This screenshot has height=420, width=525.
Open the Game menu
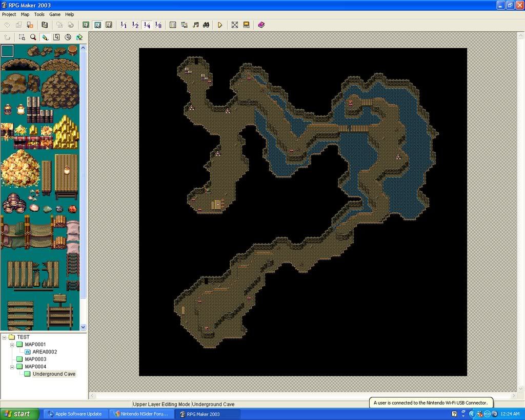tap(55, 14)
